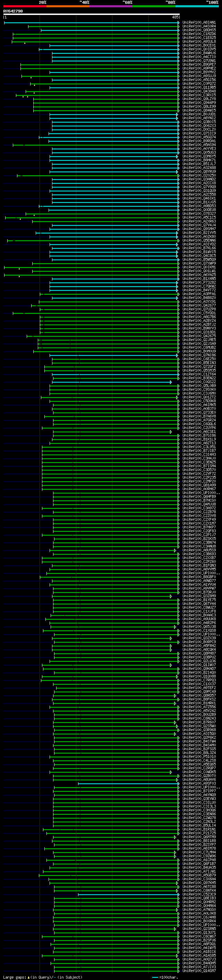Select hit UniRef100_C3RXI5

coord(199,95)
